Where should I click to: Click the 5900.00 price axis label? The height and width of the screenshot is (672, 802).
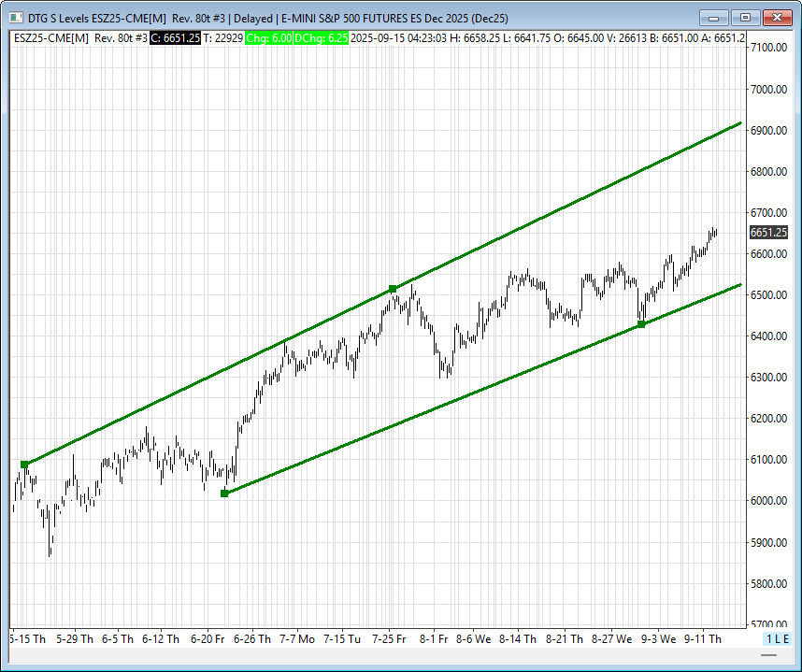(x=768, y=542)
